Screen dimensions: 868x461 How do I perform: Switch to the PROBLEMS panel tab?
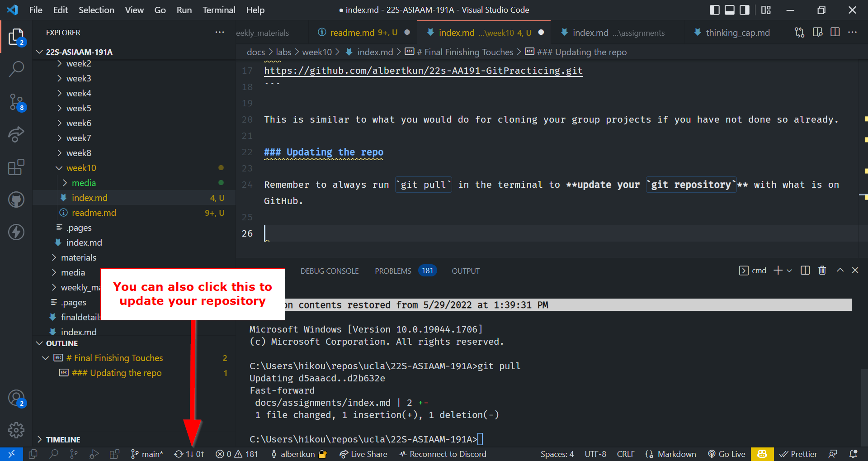point(392,271)
